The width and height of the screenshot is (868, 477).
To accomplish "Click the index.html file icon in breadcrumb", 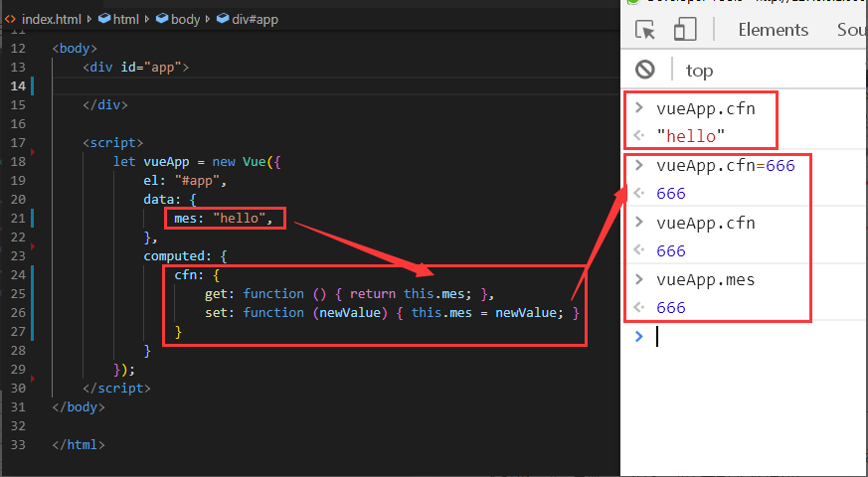I will coord(11,19).
